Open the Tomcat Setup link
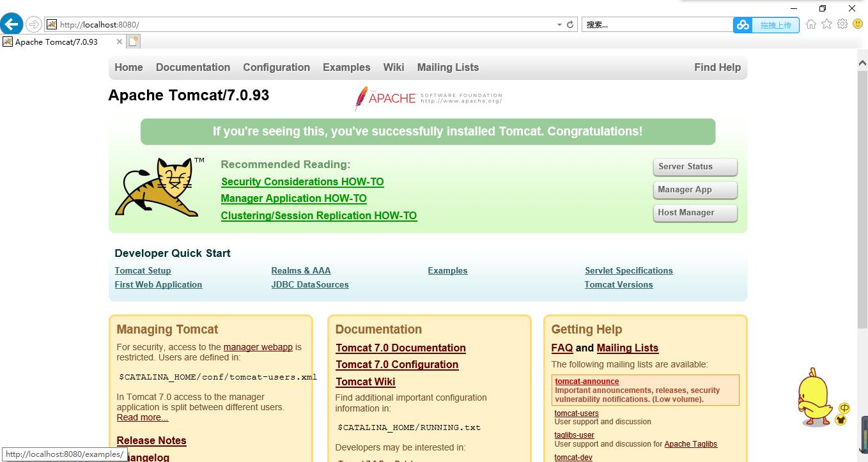Image resolution: width=868 pixels, height=462 pixels. click(x=143, y=271)
